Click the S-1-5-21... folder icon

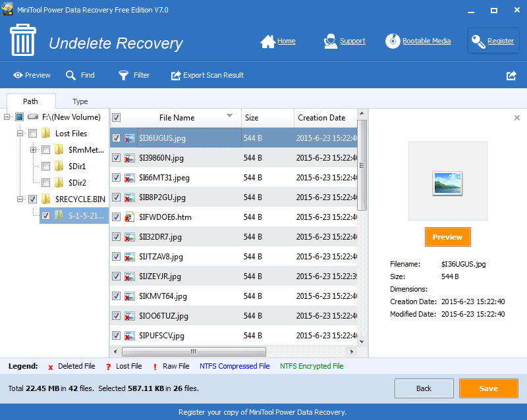[x=59, y=215]
